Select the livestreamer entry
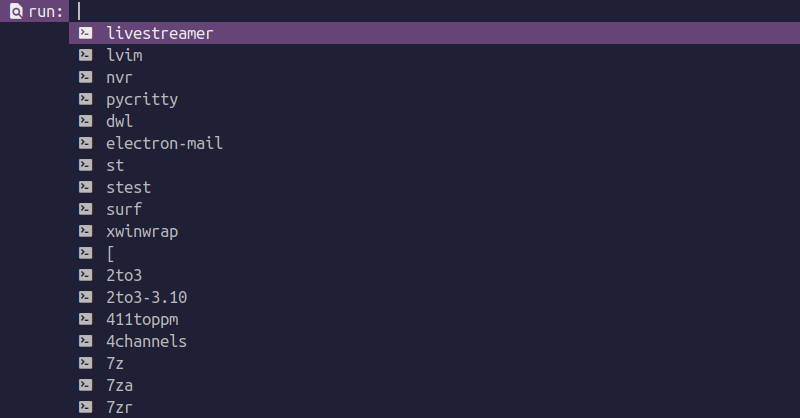800x418 pixels. tap(434, 33)
